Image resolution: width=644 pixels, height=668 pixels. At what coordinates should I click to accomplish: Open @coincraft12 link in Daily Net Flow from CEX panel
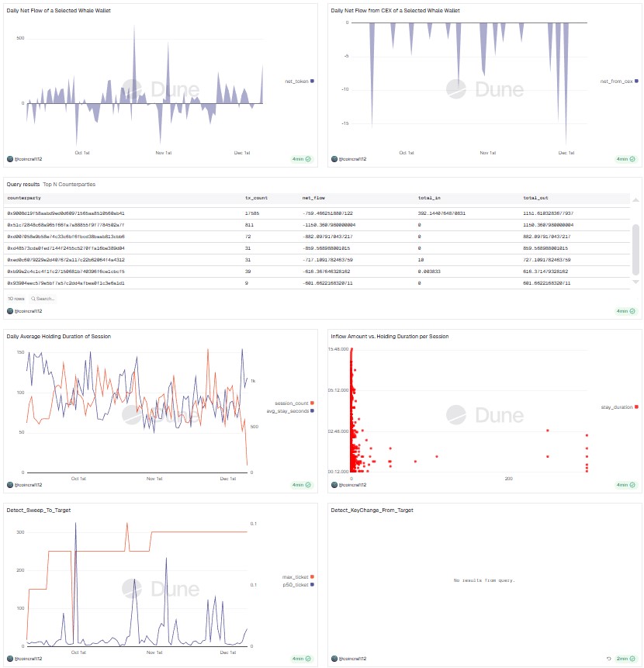pyautogui.click(x=353, y=159)
